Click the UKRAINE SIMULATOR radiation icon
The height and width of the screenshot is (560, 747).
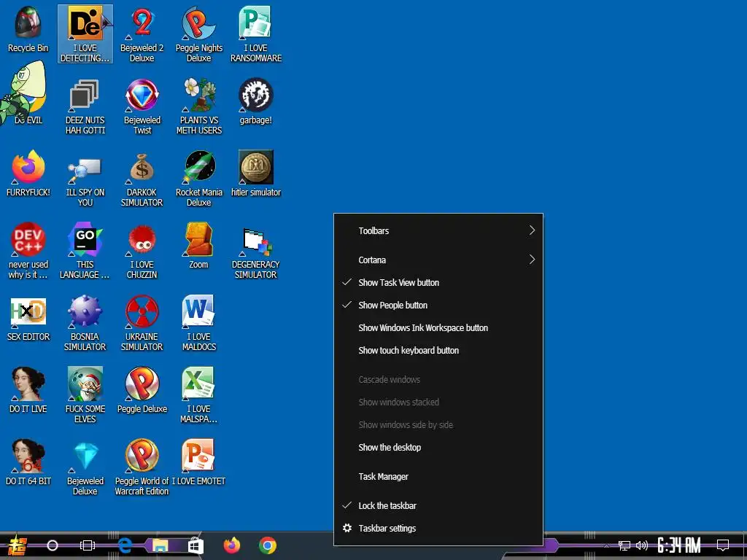point(142,323)
